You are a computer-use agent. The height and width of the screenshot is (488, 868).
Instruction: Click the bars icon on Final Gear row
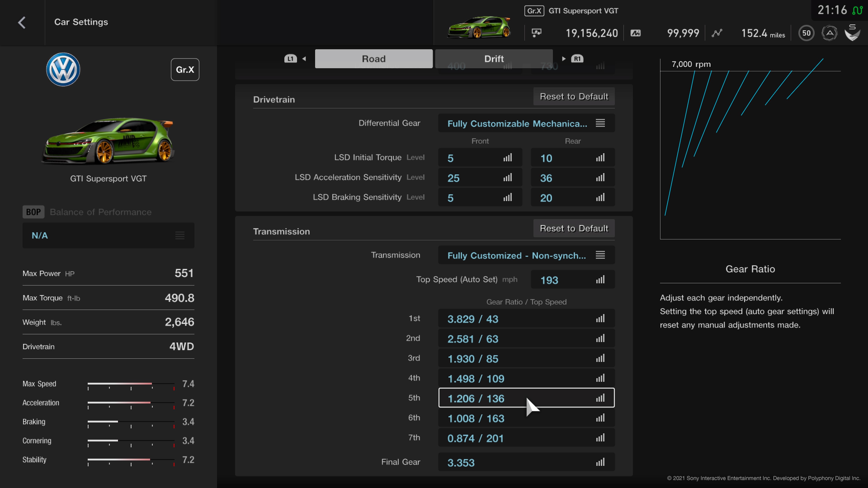pyautogui.click(x=600, y=462)
